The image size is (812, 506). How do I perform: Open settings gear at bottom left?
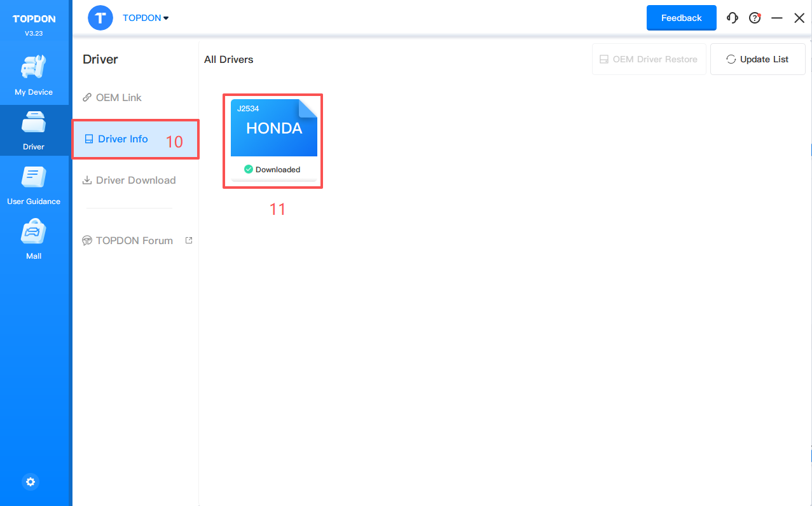(x=31, y=482)
